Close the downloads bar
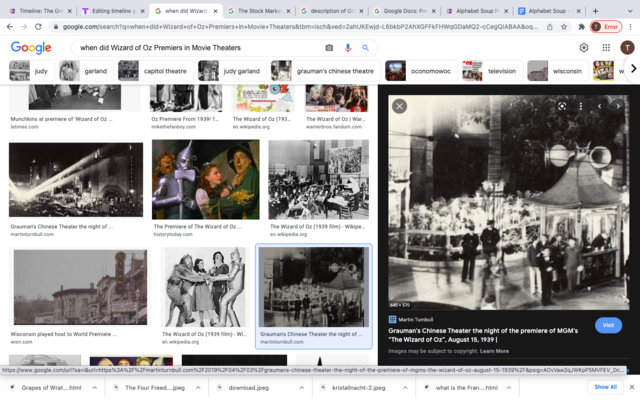Viewport: 640px width, 400px height. pyautogui.click(x=631, y=387)
